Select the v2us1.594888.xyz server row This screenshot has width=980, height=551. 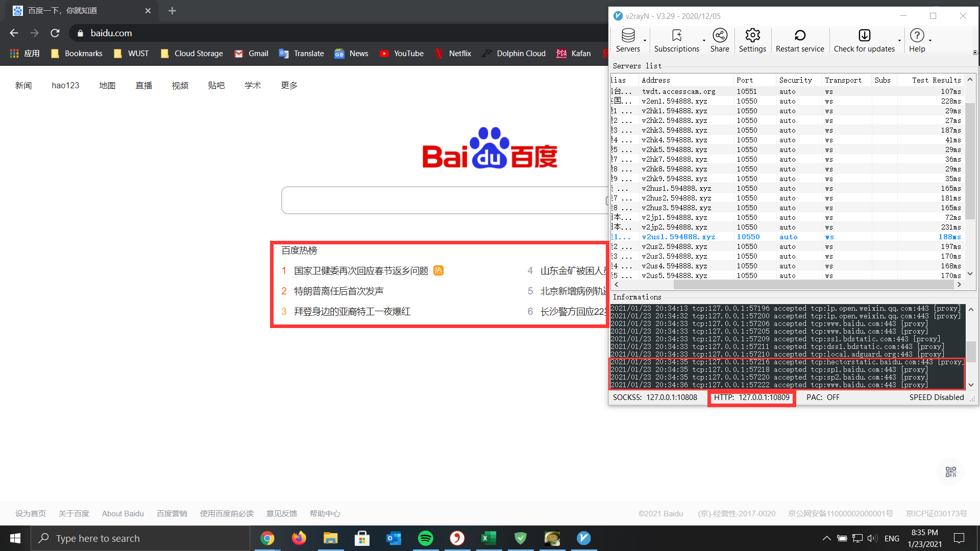pyautogui.click(x=678, y=237)
